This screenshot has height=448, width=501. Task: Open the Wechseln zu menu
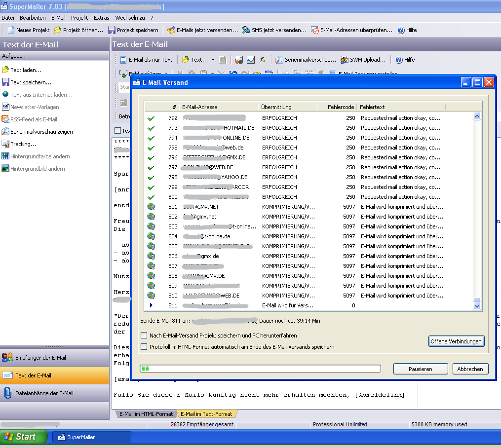coord(130,18)
